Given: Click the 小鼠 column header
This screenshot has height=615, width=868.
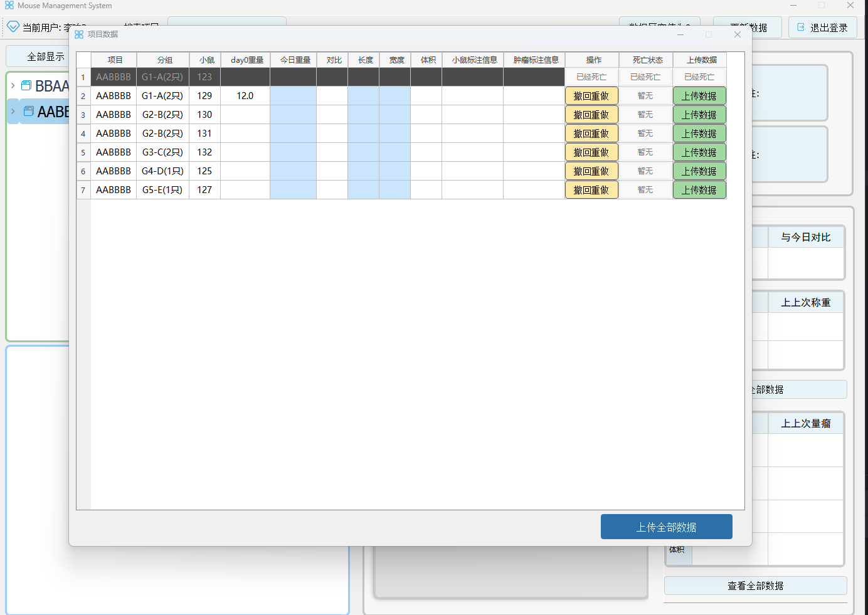Looking at the screenshot, I should tap(206, 60).
